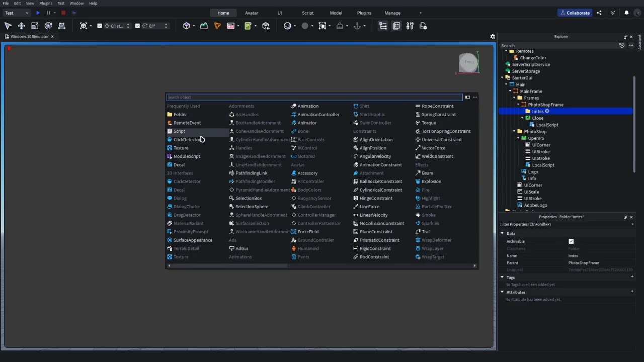644x362 pixels.
Task: Open the Test mode dropdown
Action: pyautogui.click(x=17, y=13)
